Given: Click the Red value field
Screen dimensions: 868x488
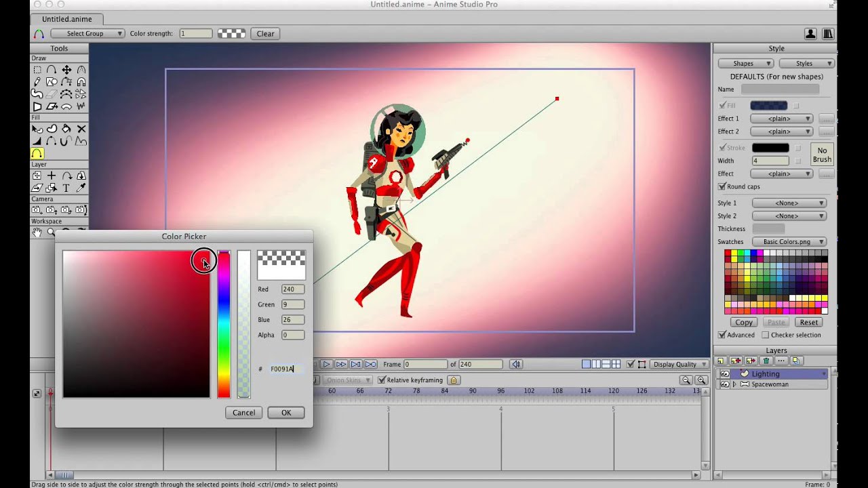Looking at the screenshot, I should (293, 289).
